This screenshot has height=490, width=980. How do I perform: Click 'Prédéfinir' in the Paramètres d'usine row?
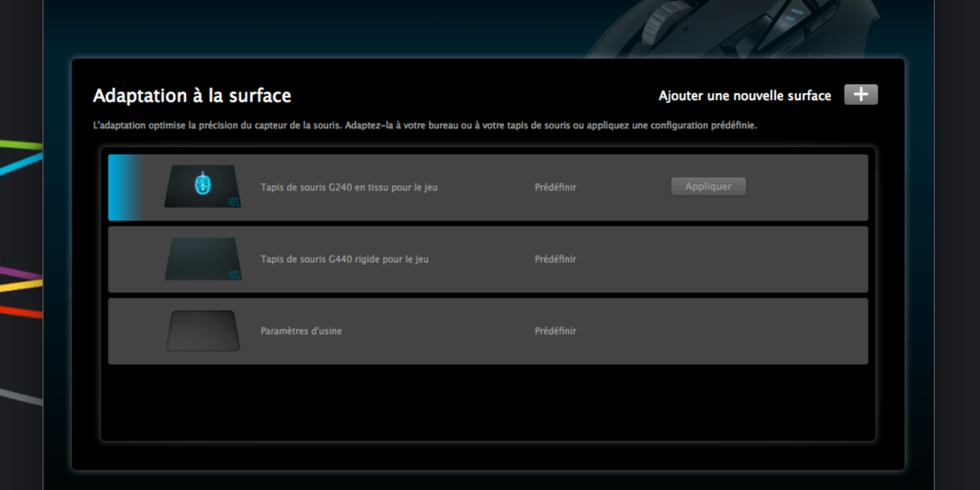coord(555,330)
